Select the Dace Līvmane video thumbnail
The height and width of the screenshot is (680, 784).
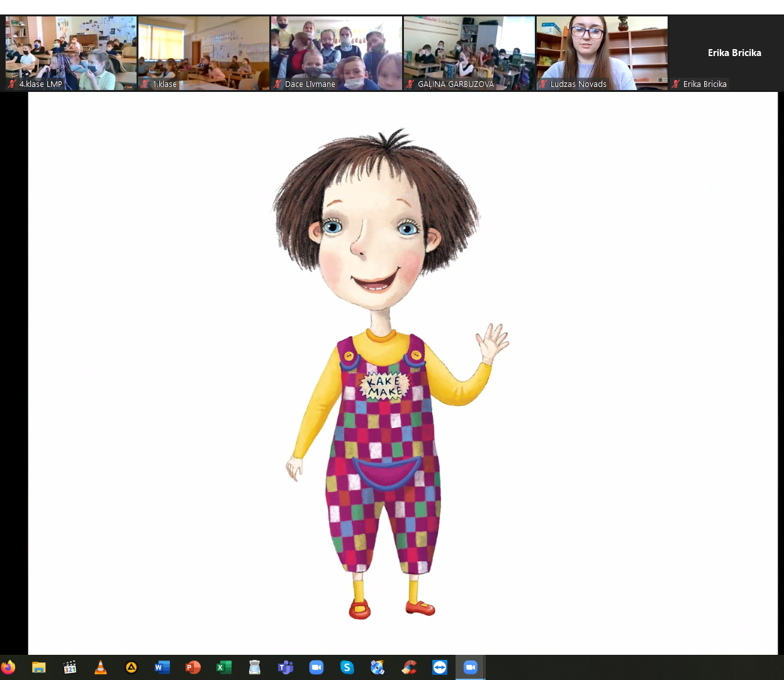[337, 53]
